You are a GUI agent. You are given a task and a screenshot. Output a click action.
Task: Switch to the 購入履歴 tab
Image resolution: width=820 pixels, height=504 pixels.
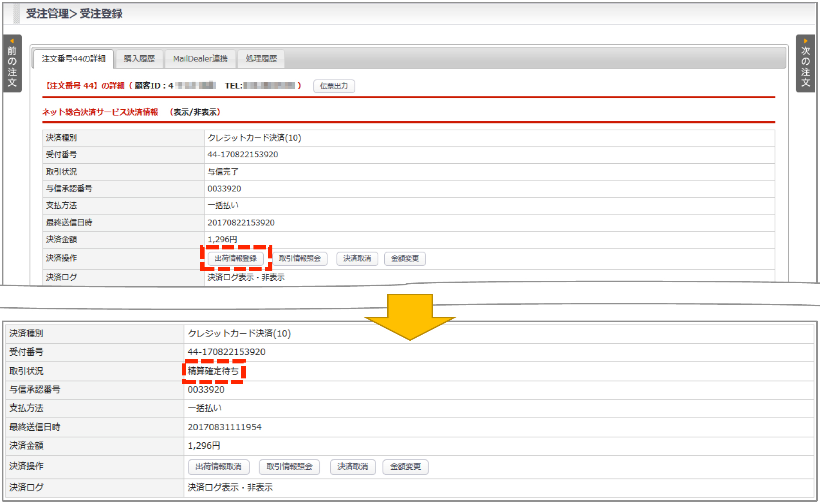point(139,59)
